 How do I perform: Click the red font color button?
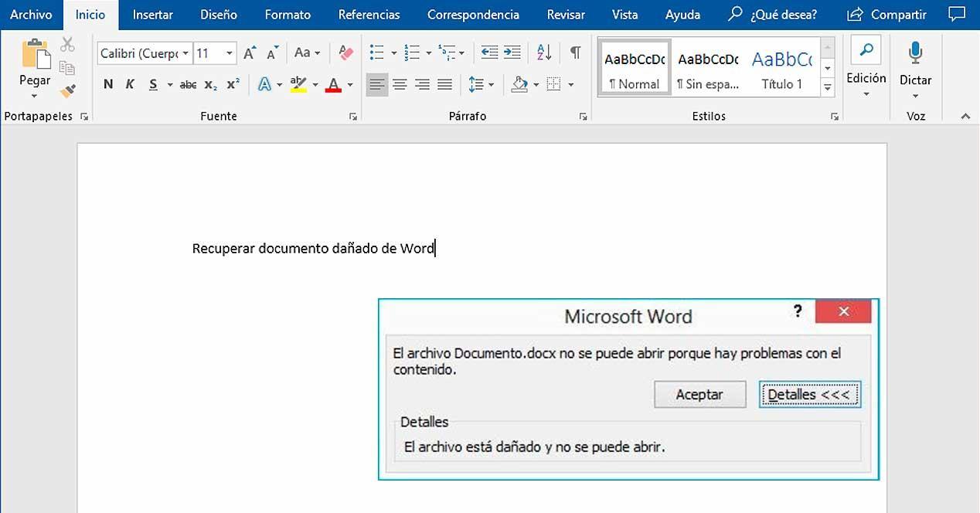[333, 84]
